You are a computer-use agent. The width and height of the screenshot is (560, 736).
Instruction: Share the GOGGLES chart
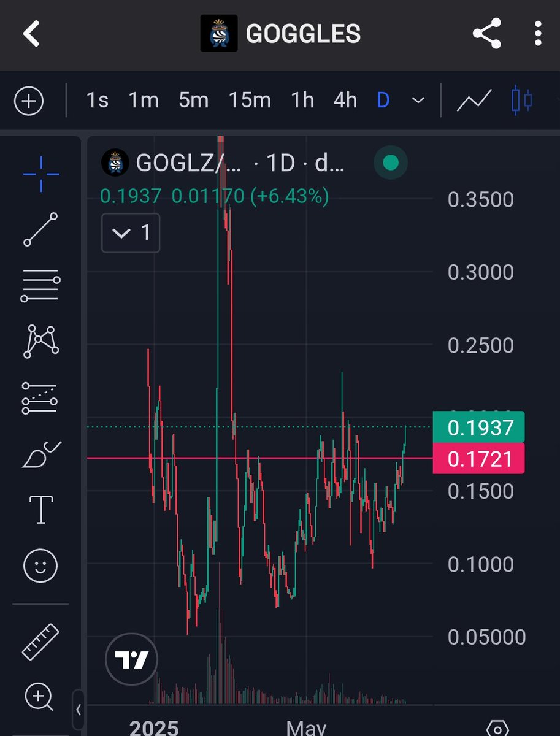pyautogui.click(x=487, y=34)
